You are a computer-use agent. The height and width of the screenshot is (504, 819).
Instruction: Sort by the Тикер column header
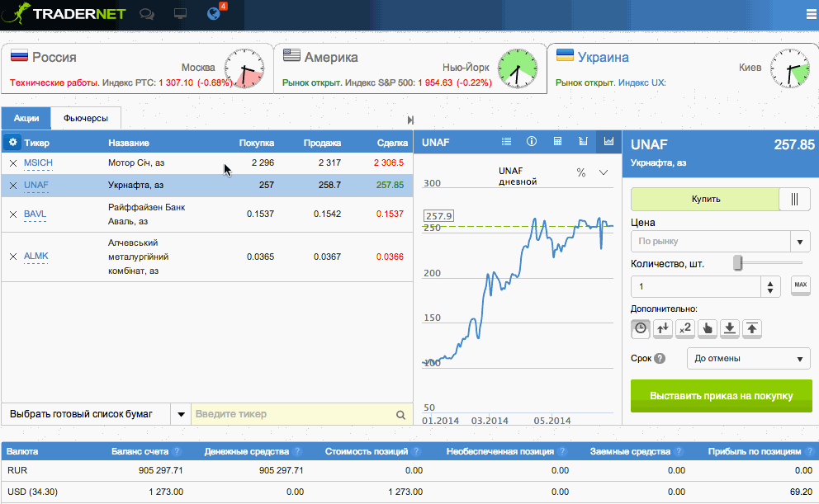click(x=36, y=143)
